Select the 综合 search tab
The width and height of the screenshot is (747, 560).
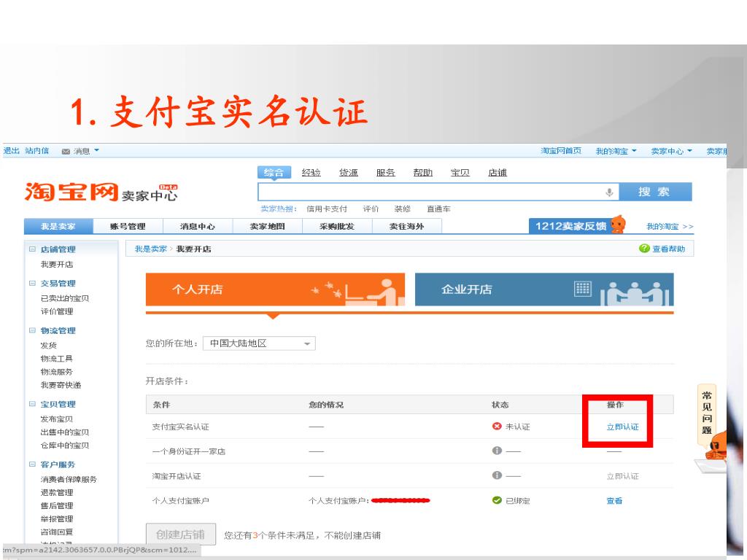point(274,172)
